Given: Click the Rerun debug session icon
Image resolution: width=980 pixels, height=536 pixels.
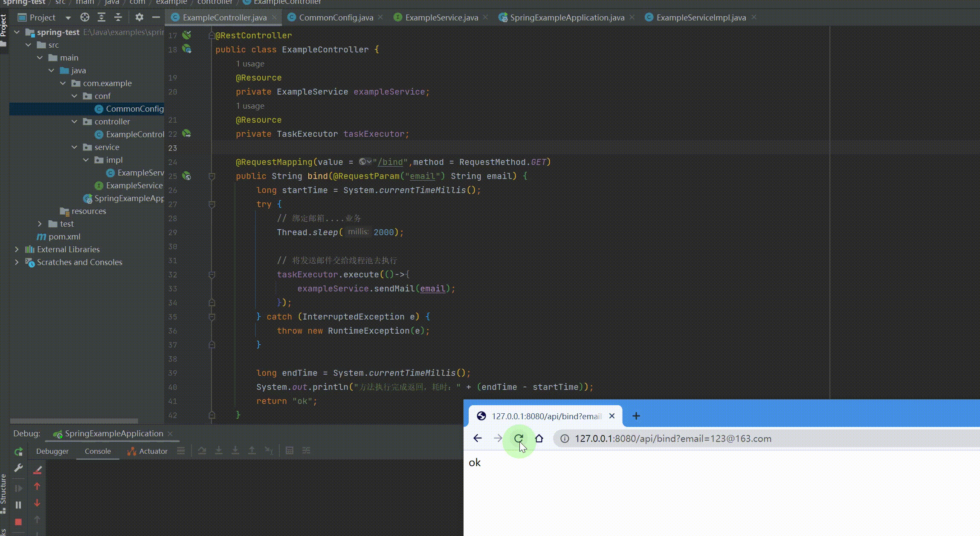Looking at the screenshot, I should click(x=18, y=451).
